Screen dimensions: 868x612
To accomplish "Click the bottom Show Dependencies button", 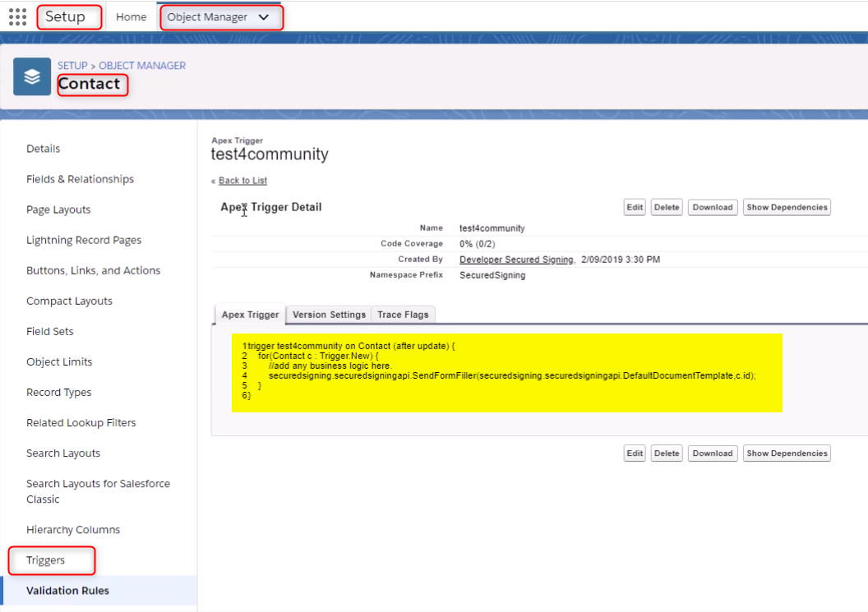I will click(x=787, y=453).
